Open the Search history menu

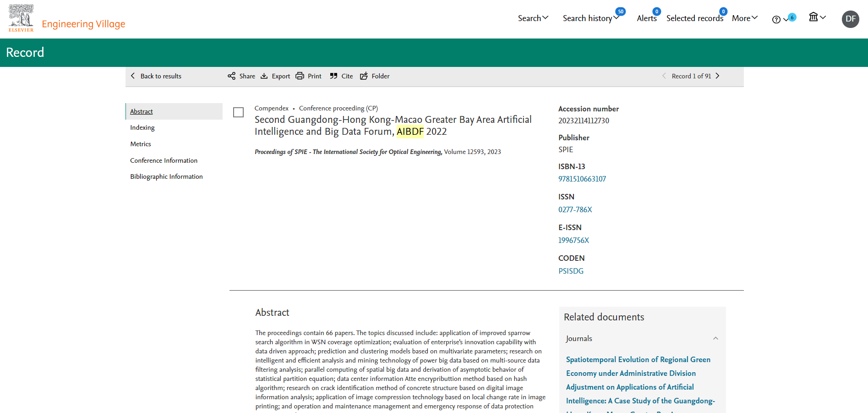[x=591, y=18]
